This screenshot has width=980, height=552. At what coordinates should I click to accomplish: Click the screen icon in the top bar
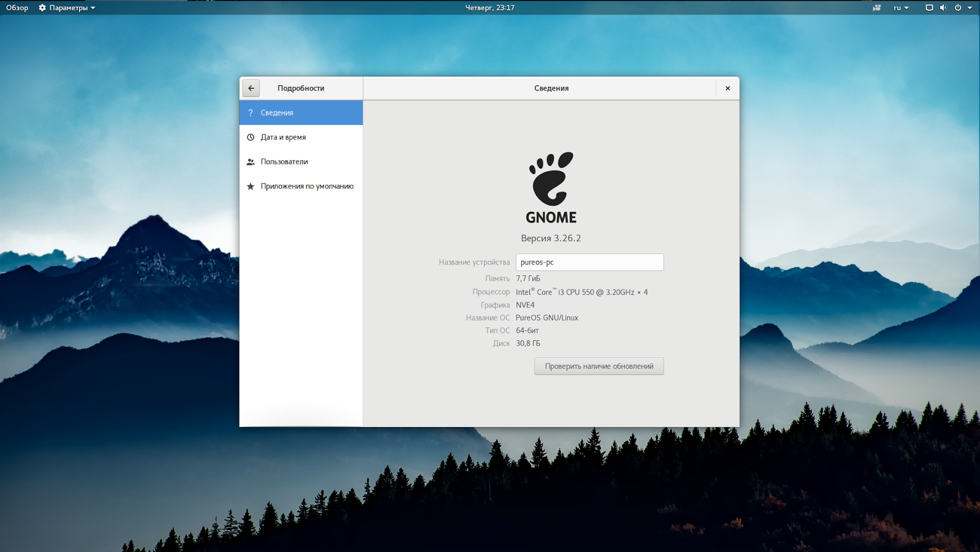(x=929, y=8)
